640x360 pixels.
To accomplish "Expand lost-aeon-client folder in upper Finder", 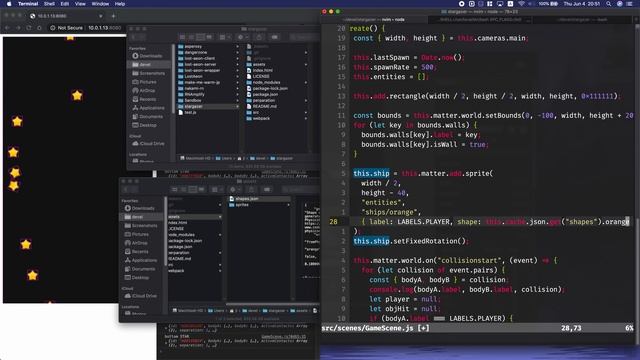I will [237, 58].
